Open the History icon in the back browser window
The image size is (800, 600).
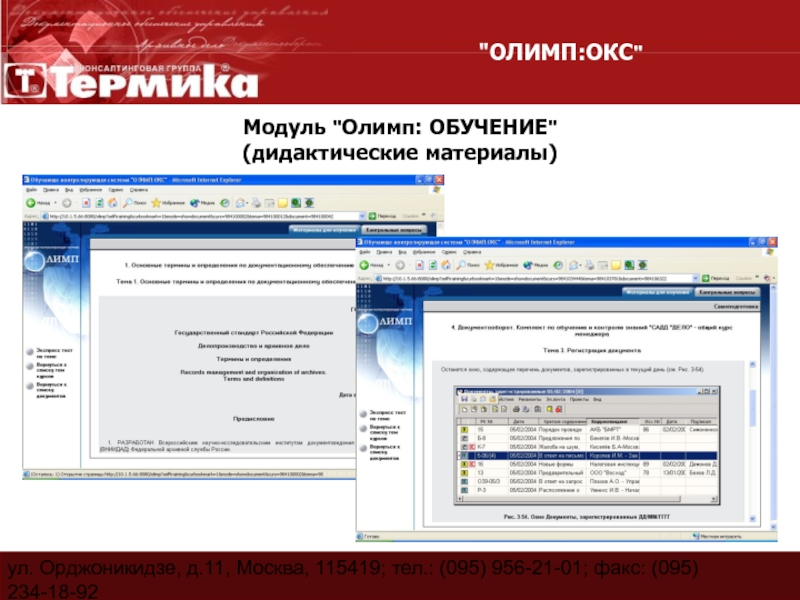tap(225, 203)
